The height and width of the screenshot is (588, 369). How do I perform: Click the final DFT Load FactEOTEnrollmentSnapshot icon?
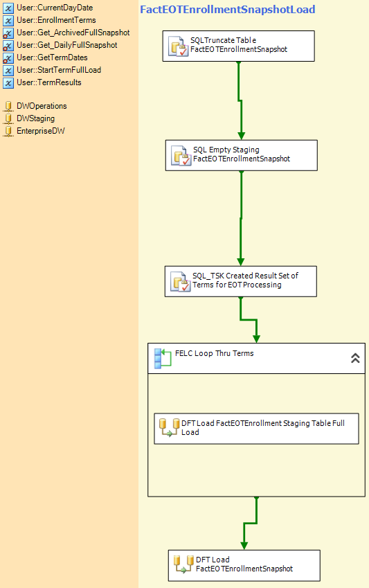pos(183,564)
